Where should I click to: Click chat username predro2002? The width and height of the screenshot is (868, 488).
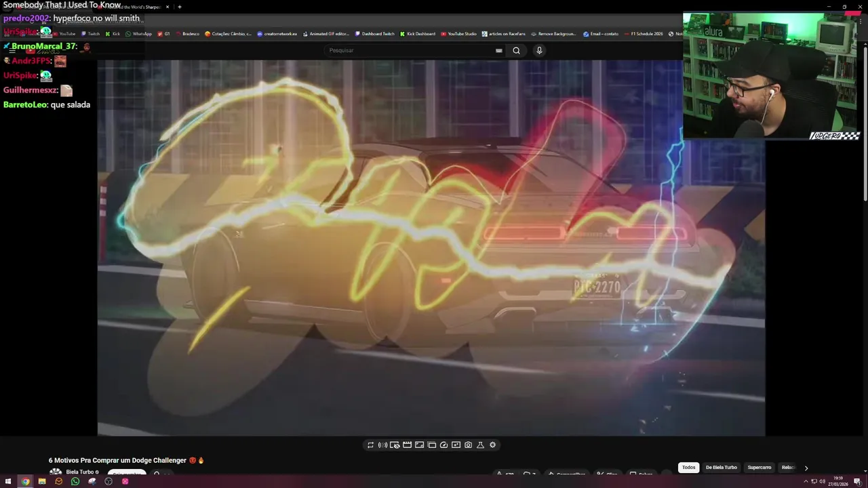[x=26, y=18]
